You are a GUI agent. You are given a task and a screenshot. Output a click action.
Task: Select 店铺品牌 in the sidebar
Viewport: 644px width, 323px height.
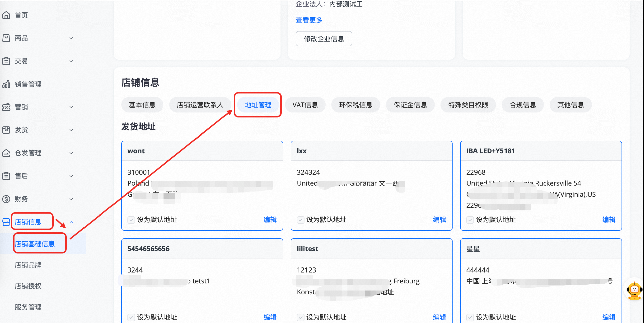(28, 265)
